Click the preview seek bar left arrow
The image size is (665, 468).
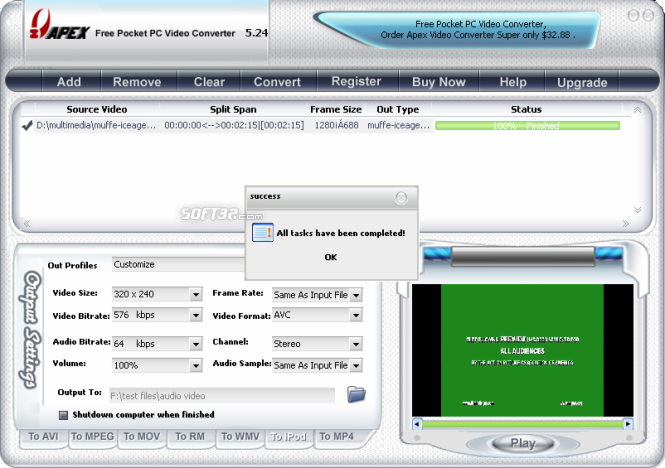click(417, 423)
